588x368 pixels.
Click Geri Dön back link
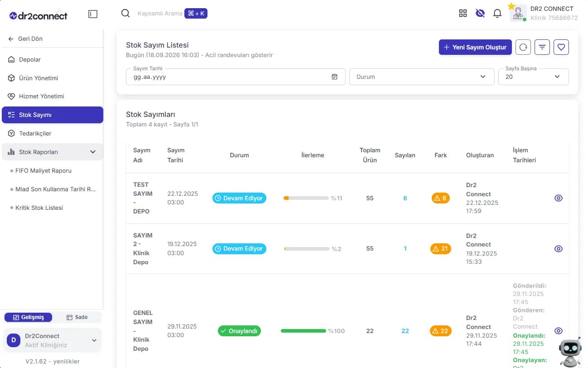(25, 39)
